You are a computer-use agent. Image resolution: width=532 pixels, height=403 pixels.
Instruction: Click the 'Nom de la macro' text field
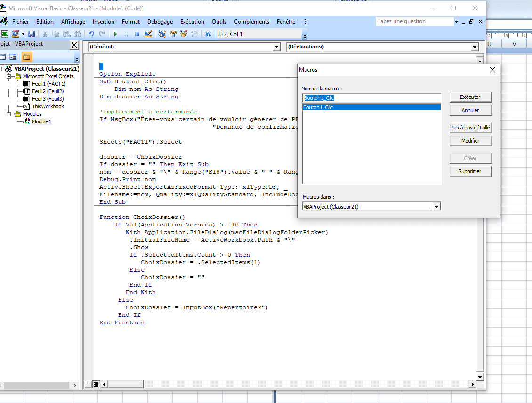tap(371, 98)
